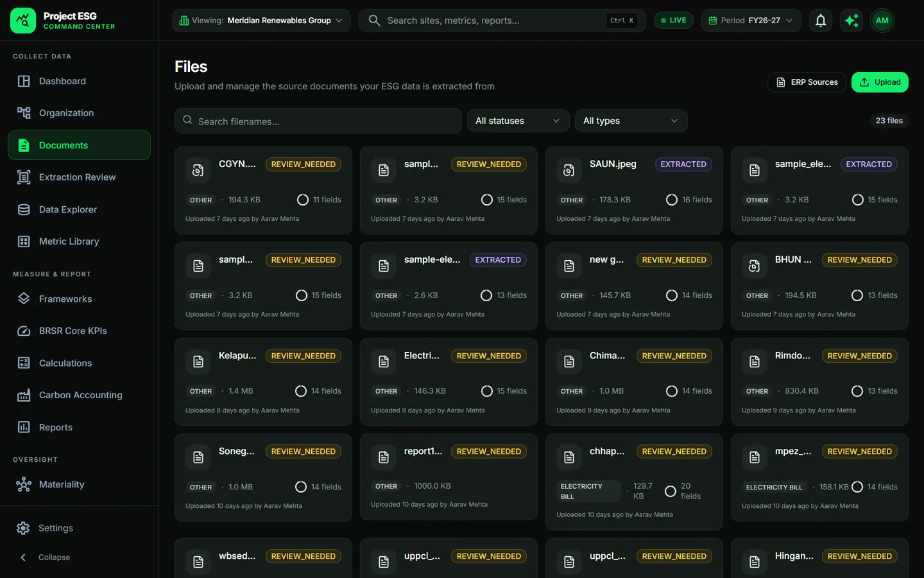Click the Upload button
The image size is (924, 578).
pyautogui.click(x=880, y=82)
